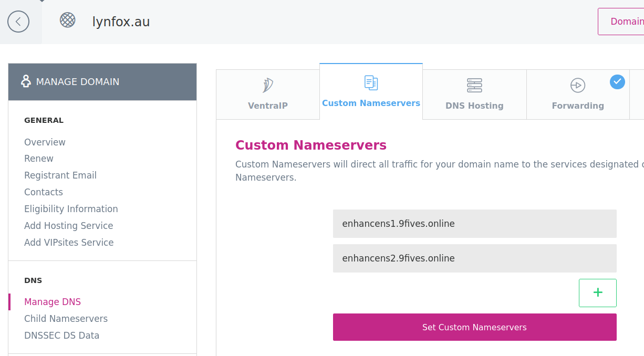Open the Overview page from the sidebar

tap(45, 142)
